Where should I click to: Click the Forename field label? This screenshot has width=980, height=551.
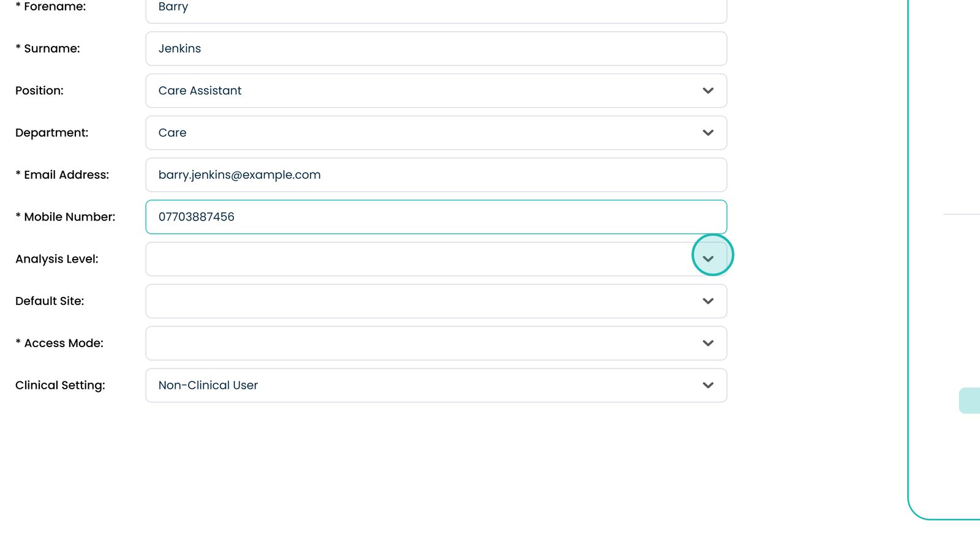click(55, 7)
